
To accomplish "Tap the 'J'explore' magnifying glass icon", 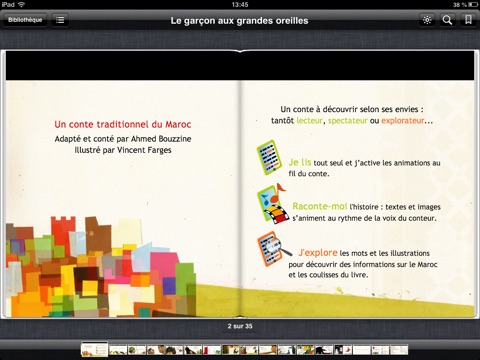I will 273,249.
